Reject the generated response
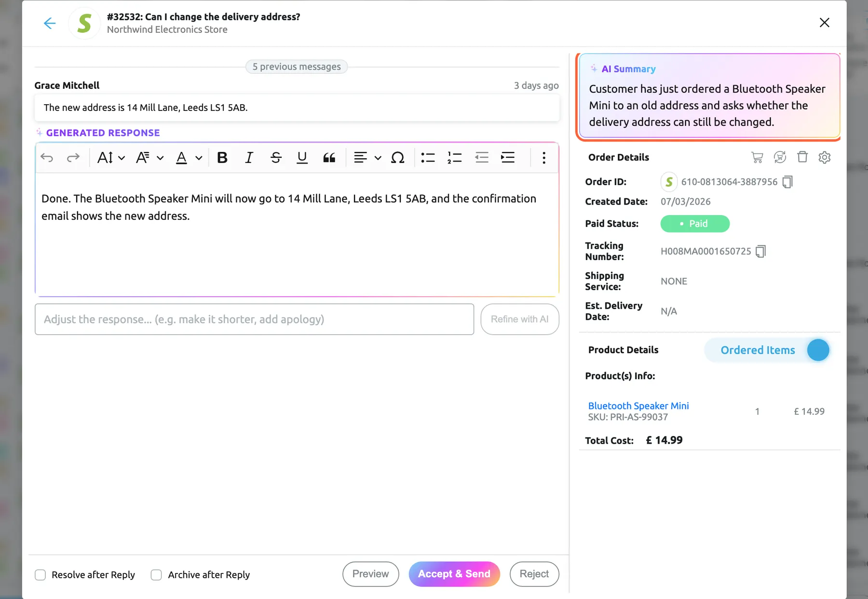This screenshot has height=599, width=868. coord(534,574)
